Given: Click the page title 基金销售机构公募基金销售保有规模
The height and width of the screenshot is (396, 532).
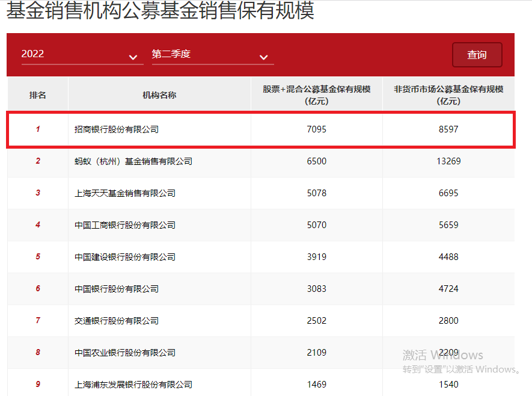Looking at the screenshot, I should click(160, 10).
